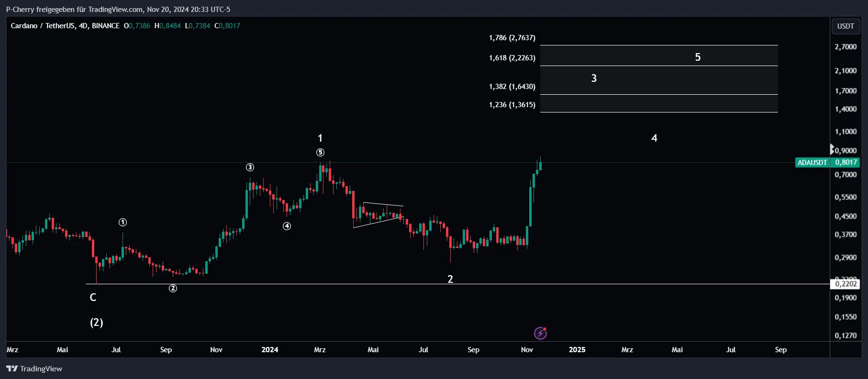
Task: Click the purple lightning event icon
Action: point(541,333)
